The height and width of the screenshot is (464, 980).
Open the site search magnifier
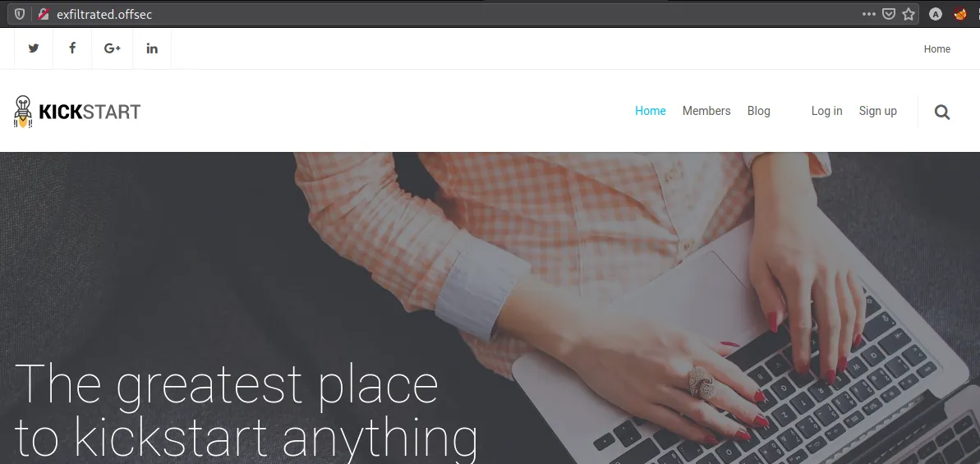(x=942, y=112)
